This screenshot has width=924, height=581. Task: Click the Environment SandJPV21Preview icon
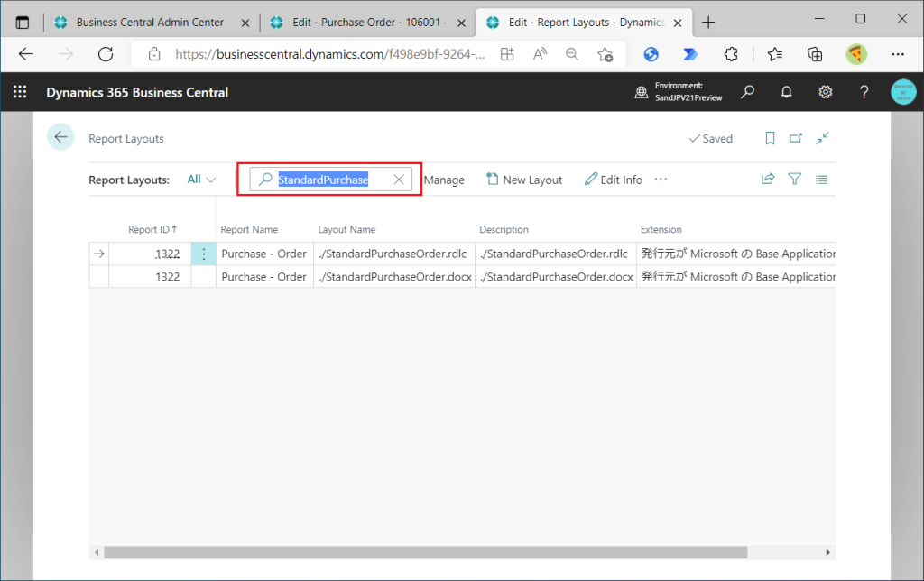(x=642, y=92)
